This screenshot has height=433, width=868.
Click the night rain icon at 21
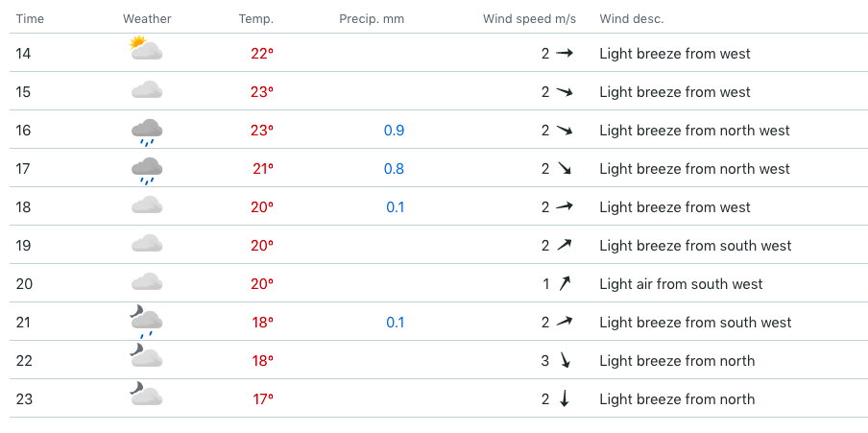146,324
